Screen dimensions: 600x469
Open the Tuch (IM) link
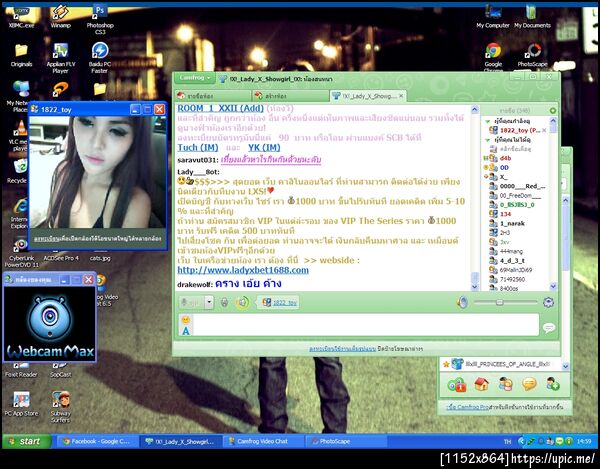(x=198, y=148)
